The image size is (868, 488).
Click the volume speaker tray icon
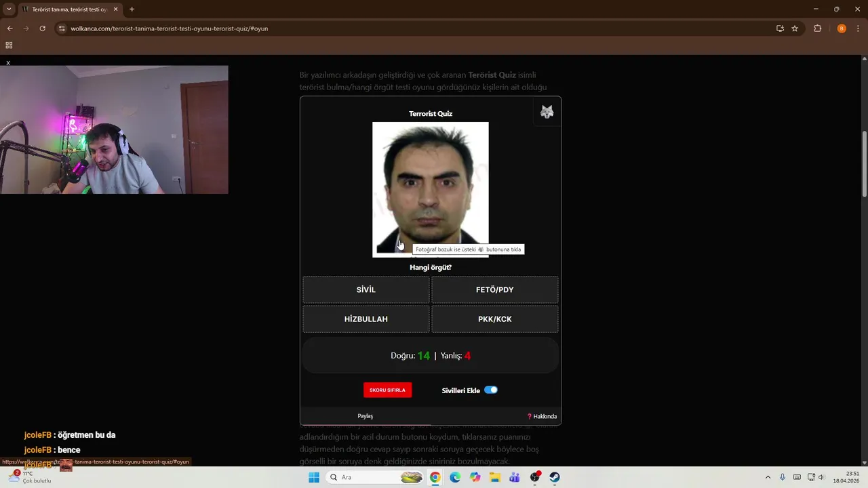821,477
